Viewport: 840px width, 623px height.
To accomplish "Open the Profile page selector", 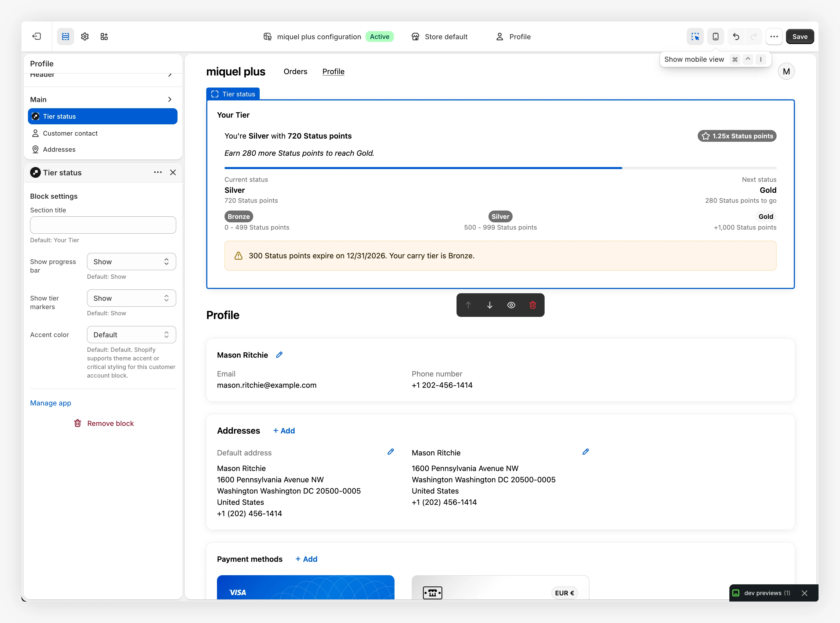I will 513,37.
